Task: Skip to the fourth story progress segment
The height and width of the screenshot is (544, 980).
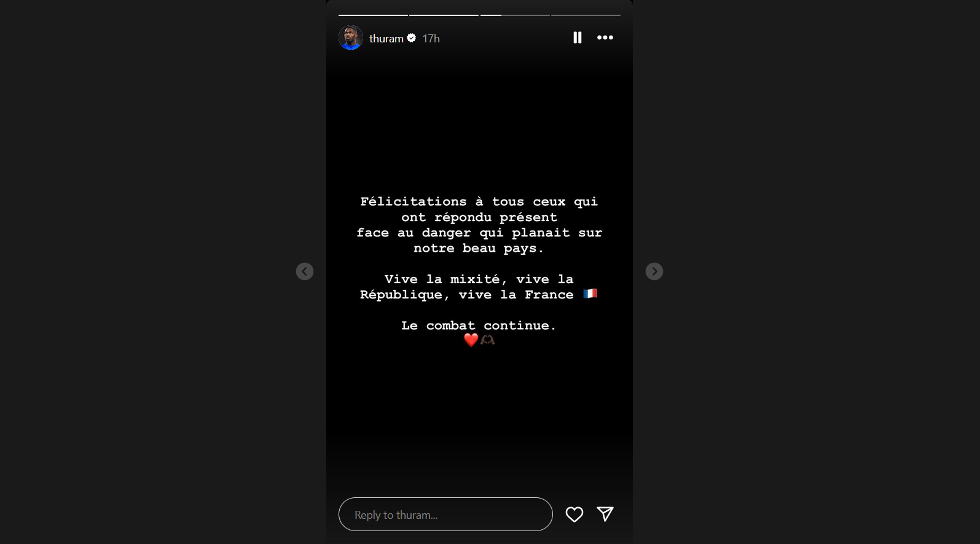Action: click(586, 15)
